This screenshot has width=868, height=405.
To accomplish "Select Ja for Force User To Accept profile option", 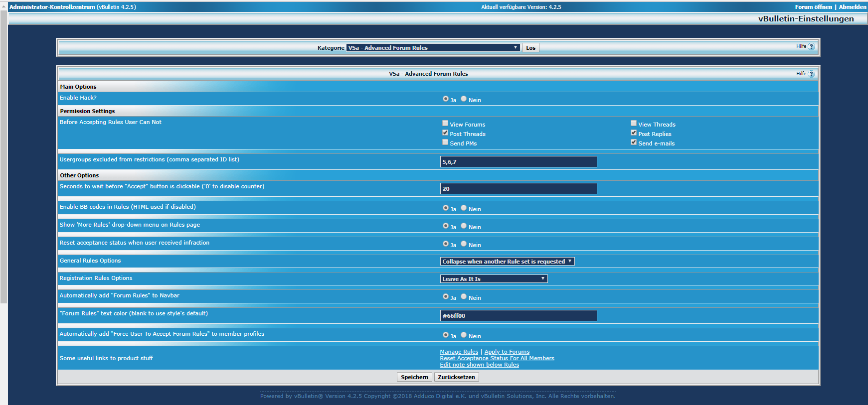I will pyautogui.click(x=446, y=335).
